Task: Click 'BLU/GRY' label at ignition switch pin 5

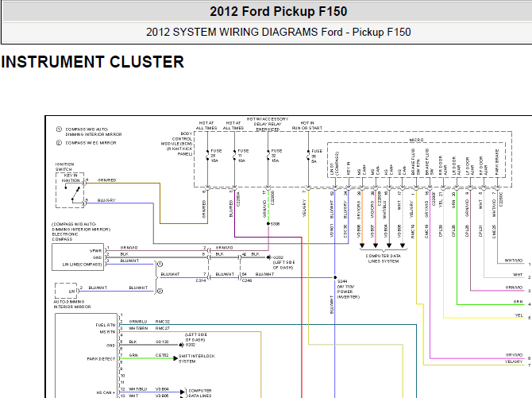Action: (x=106, y=200)
